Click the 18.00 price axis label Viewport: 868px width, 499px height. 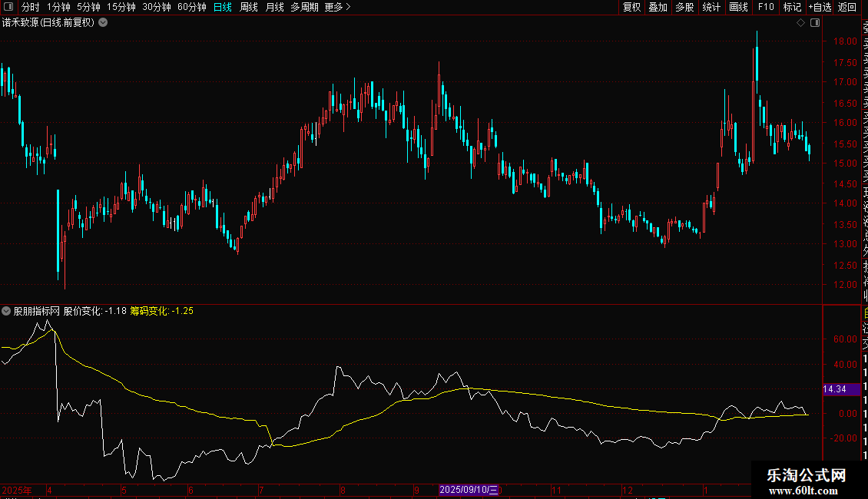[845, 41]
